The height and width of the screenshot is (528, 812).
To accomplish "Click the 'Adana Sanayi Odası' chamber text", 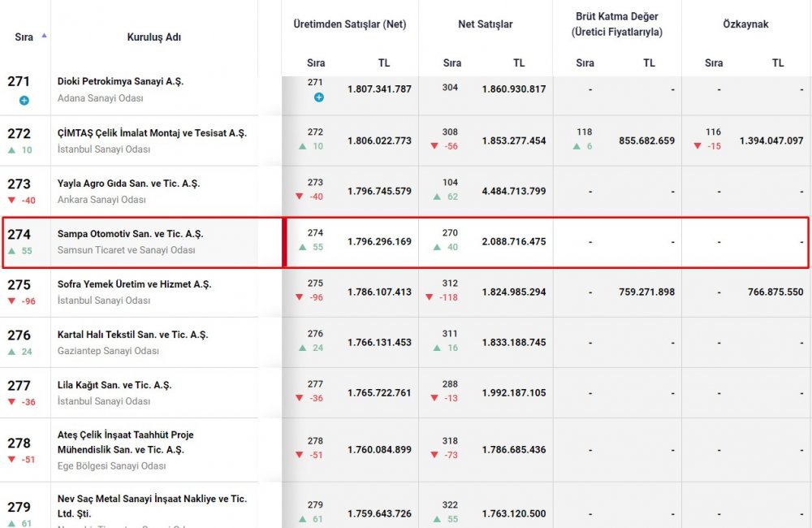I will click(100, 98).
